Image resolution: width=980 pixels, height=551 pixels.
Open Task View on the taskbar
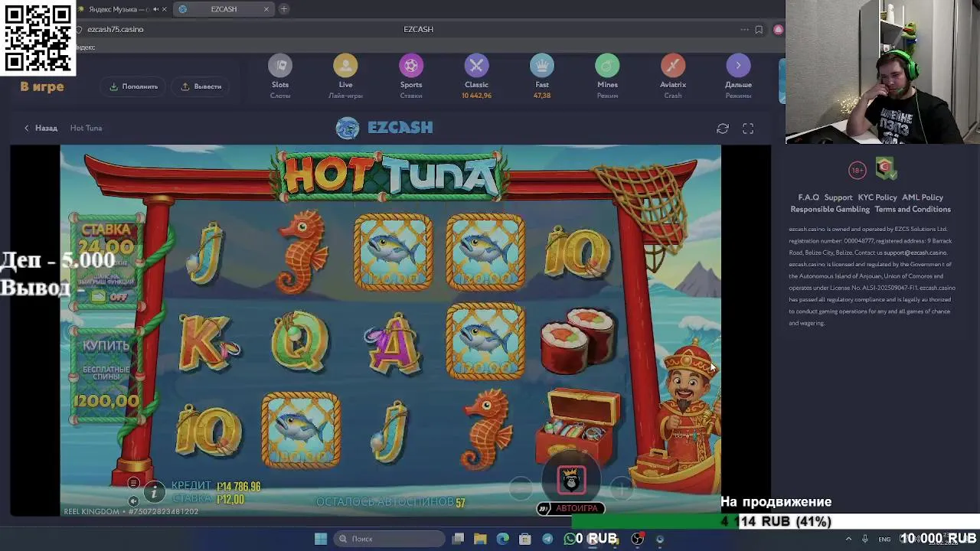pyautogui.click(x=458, y=539)
